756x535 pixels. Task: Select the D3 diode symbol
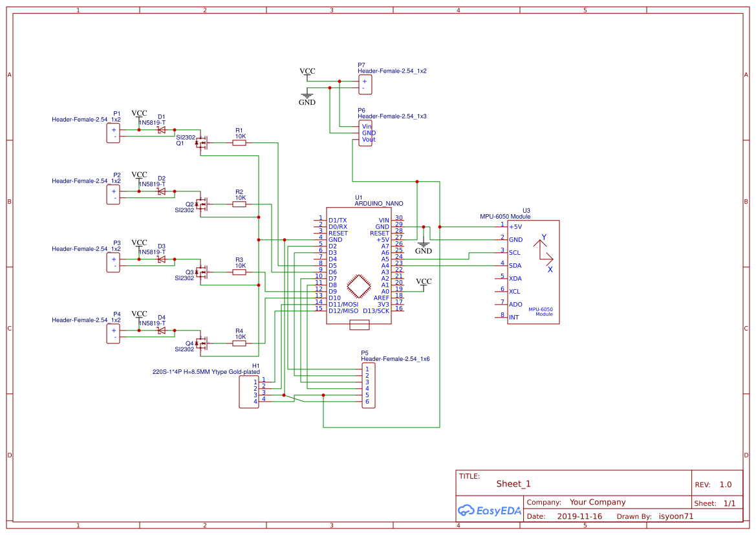coord(162,259)
